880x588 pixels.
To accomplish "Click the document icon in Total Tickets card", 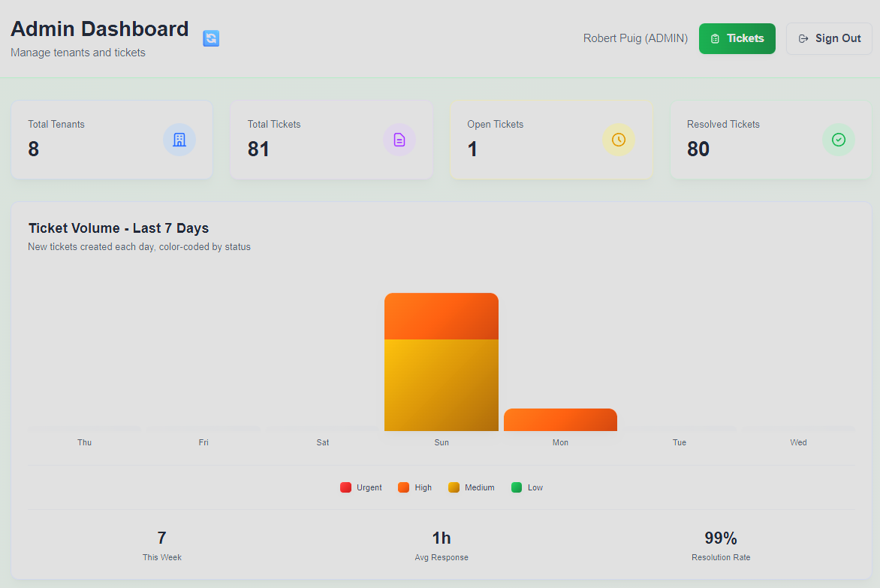I will 399,140.
